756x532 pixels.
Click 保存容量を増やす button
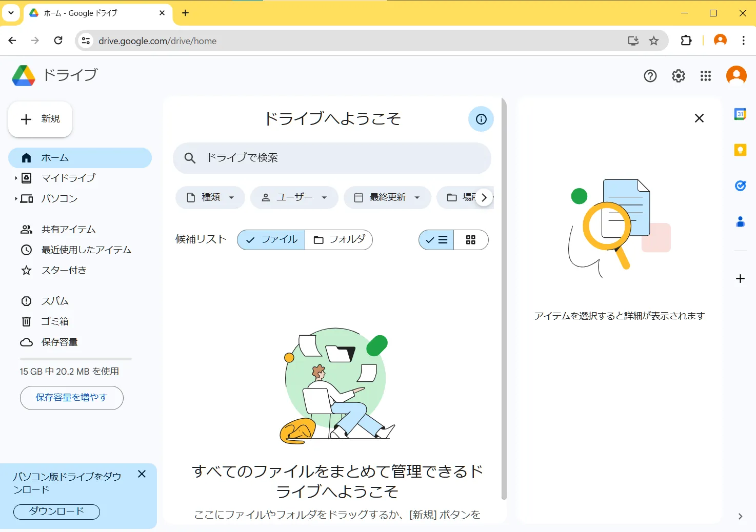coord(71,398)
